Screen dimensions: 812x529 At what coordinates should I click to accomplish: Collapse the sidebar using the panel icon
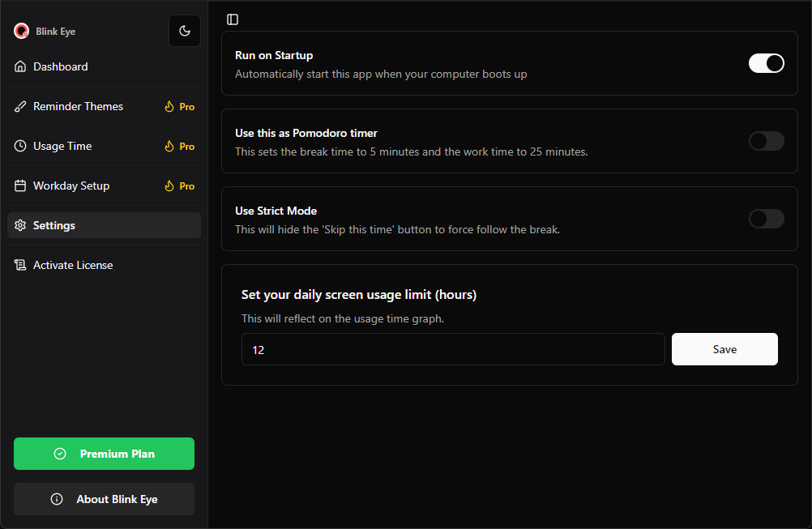pyautogui.click(x=233, y=19)
